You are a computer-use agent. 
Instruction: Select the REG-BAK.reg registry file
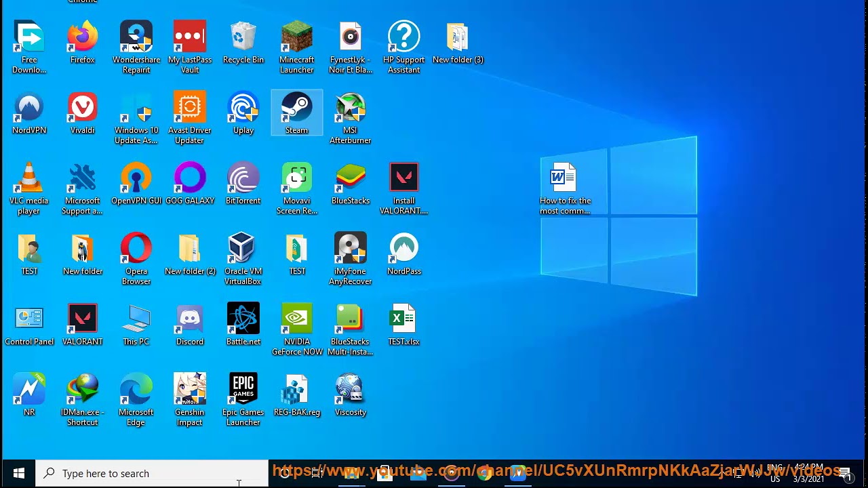click(297, 389)
